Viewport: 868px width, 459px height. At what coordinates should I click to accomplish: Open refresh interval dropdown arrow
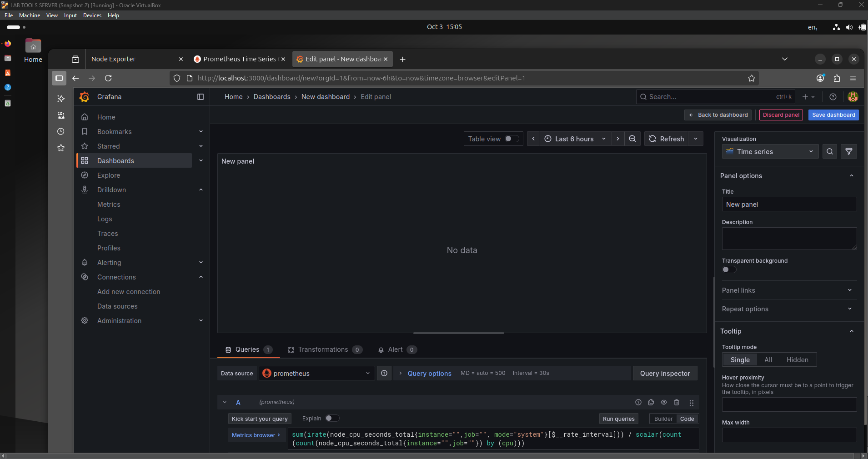(x=696, y=139)
